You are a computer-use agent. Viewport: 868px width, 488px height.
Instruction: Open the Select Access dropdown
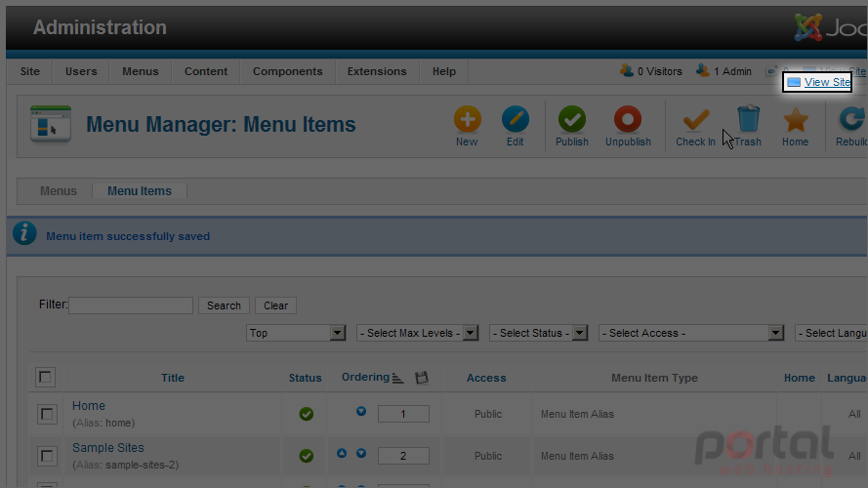coord(691,333)
